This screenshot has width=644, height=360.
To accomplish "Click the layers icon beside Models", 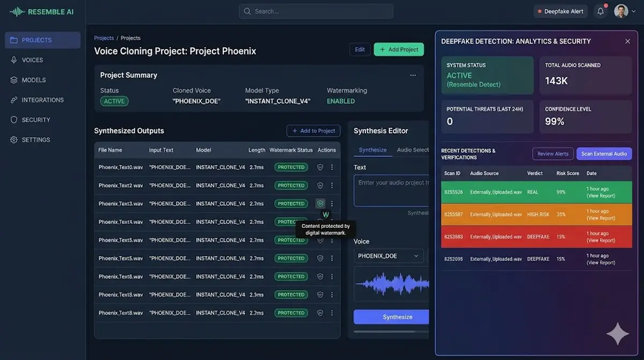I will [13, 80].
